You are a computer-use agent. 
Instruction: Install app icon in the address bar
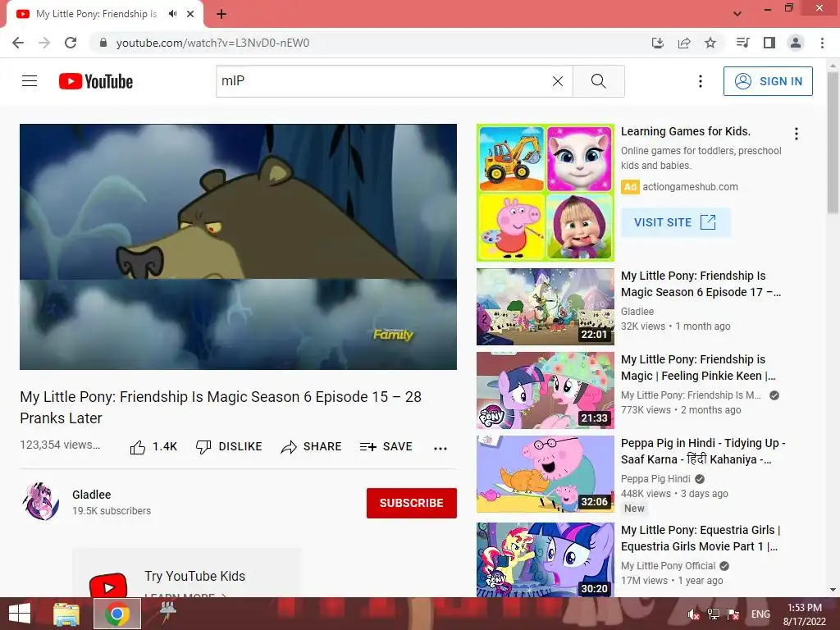[x=658, y=43]
